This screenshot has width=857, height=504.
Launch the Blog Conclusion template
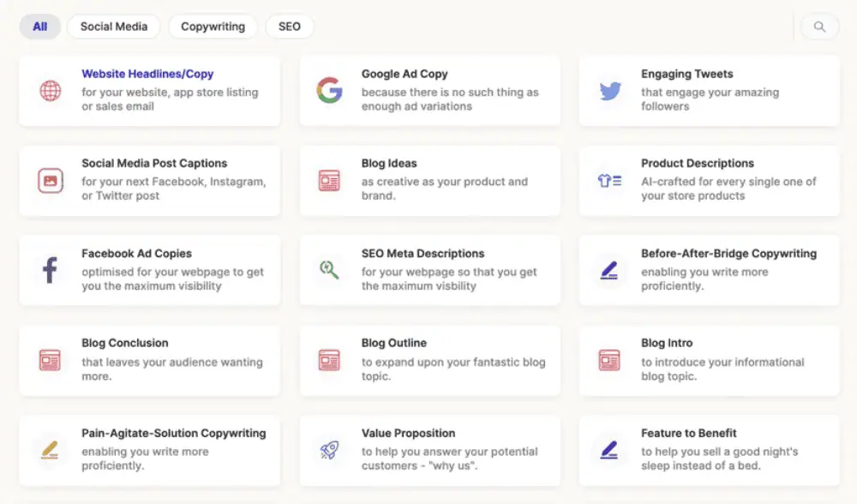(x=149, y=360)
